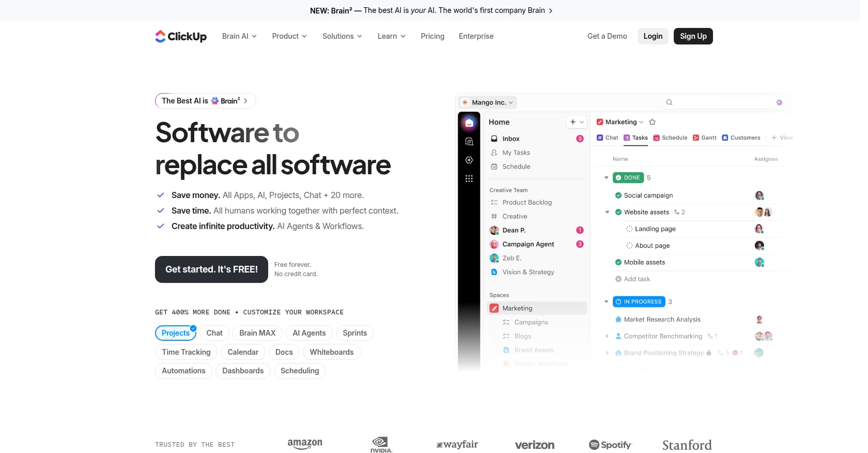Collapse the Website assets subtasks
Viewport: 868px width, 453px height.
coord(607,212)
